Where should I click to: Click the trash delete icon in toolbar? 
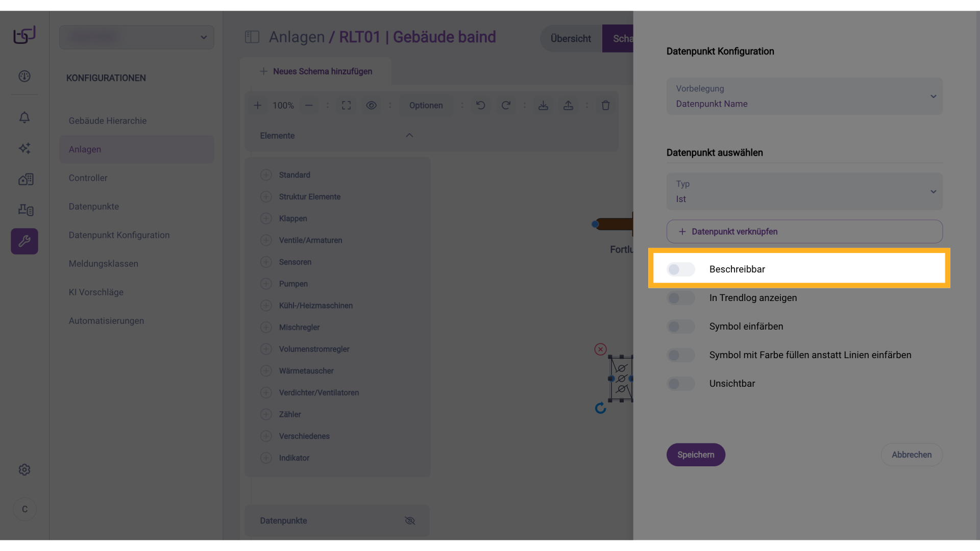605,105
